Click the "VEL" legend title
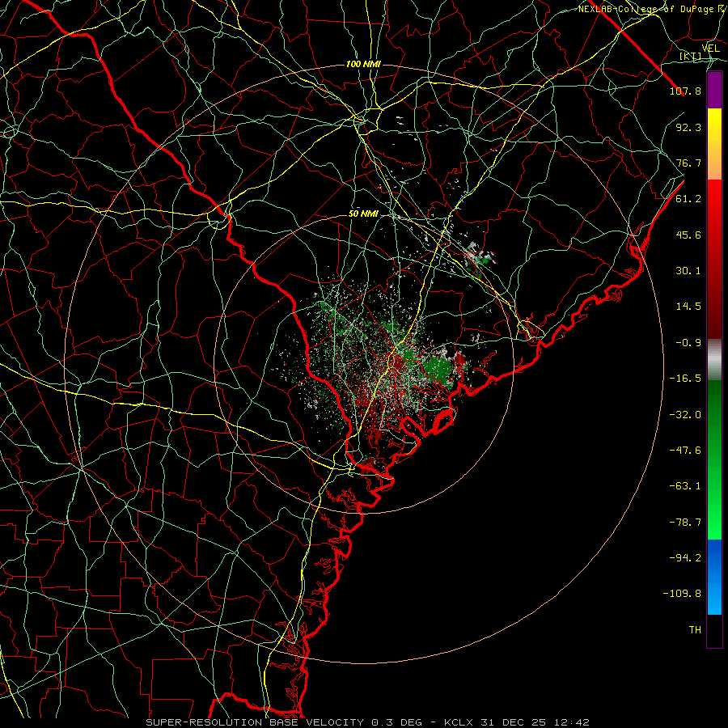 click(x=710, y=49)
